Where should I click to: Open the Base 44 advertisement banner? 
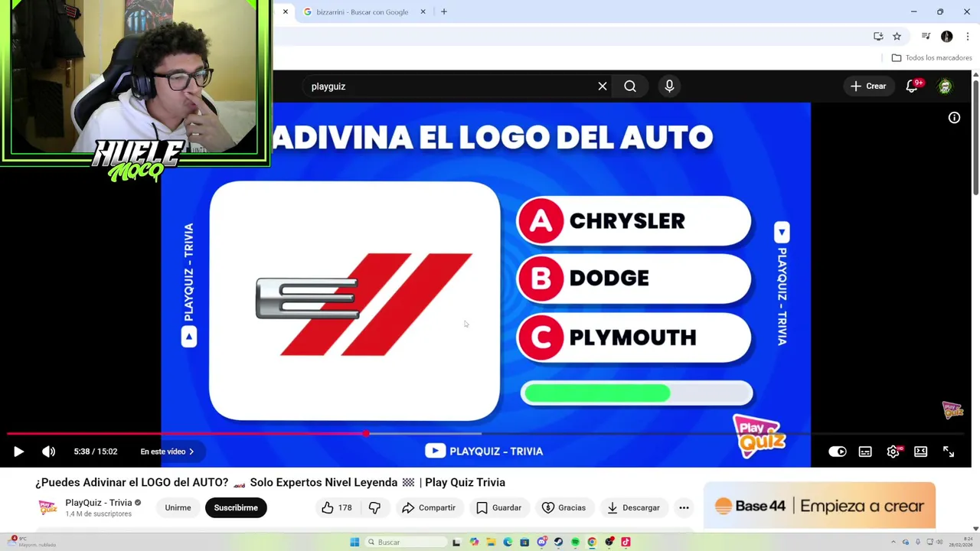click(x=819, y=506)
